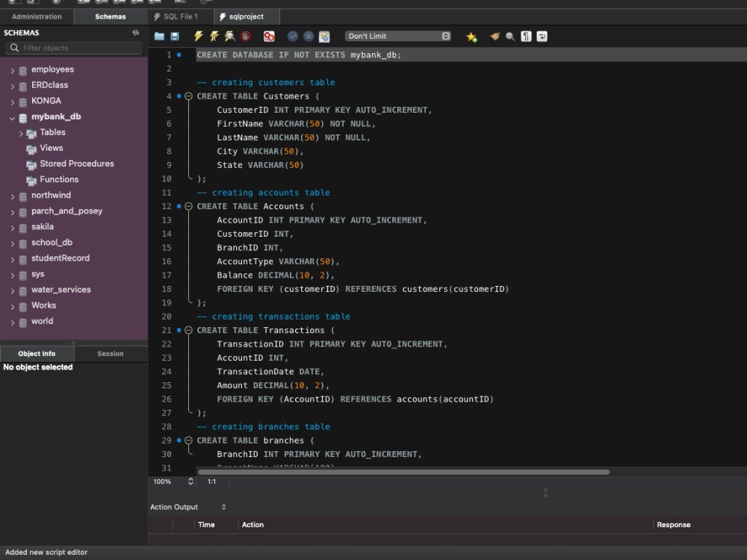Collapse the CREATE TABLE Accounts code block
Image resolution: width=747 pixels, height=560 pixels.
[188, 206]
